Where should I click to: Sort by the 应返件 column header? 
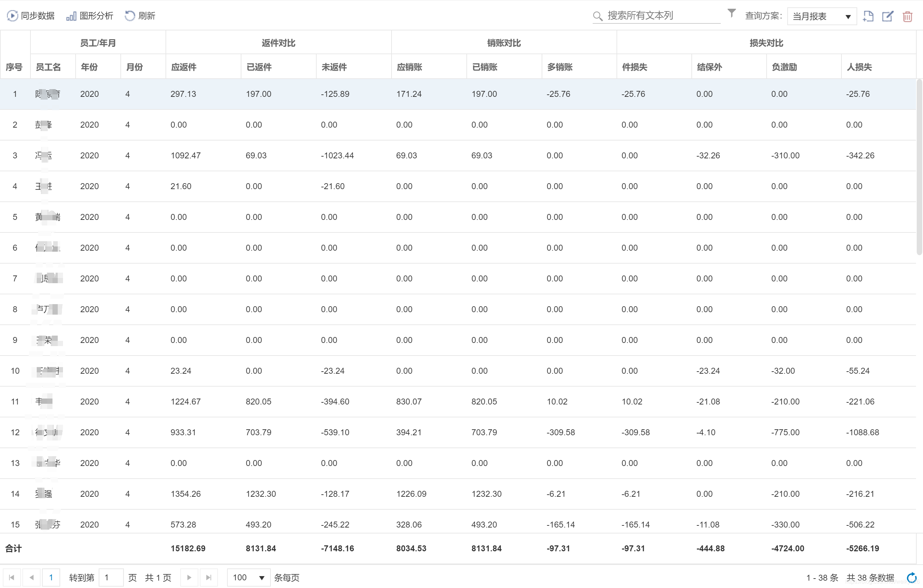coord(184,67)
